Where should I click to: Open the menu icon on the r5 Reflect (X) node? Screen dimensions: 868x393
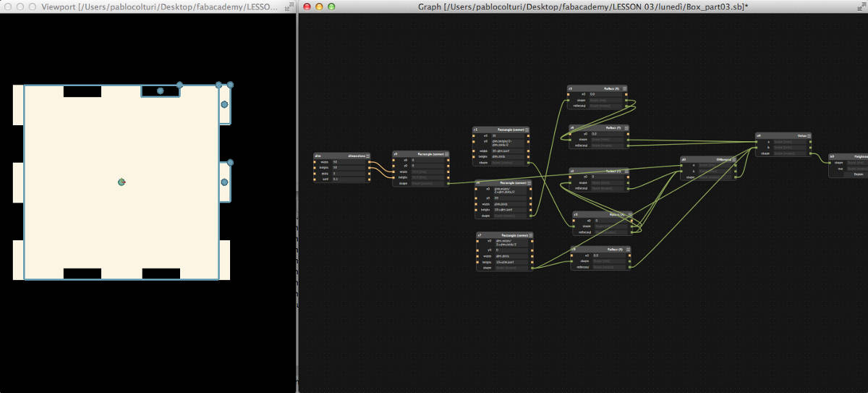pyautogui.click(x=630, y=214)
